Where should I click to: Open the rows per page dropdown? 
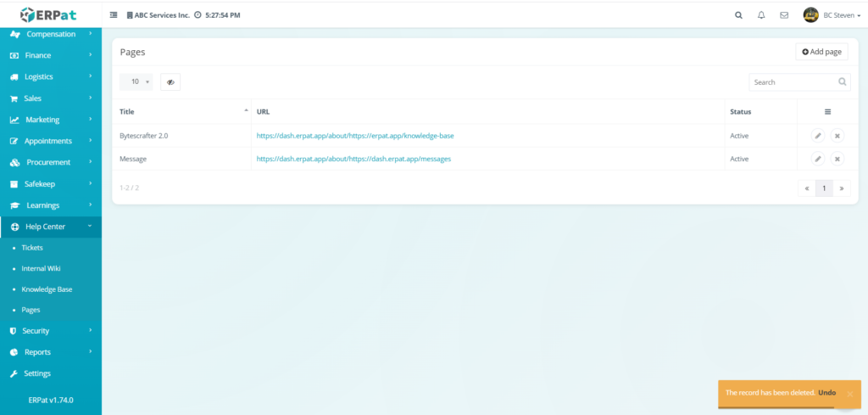[x=136, y=82]
